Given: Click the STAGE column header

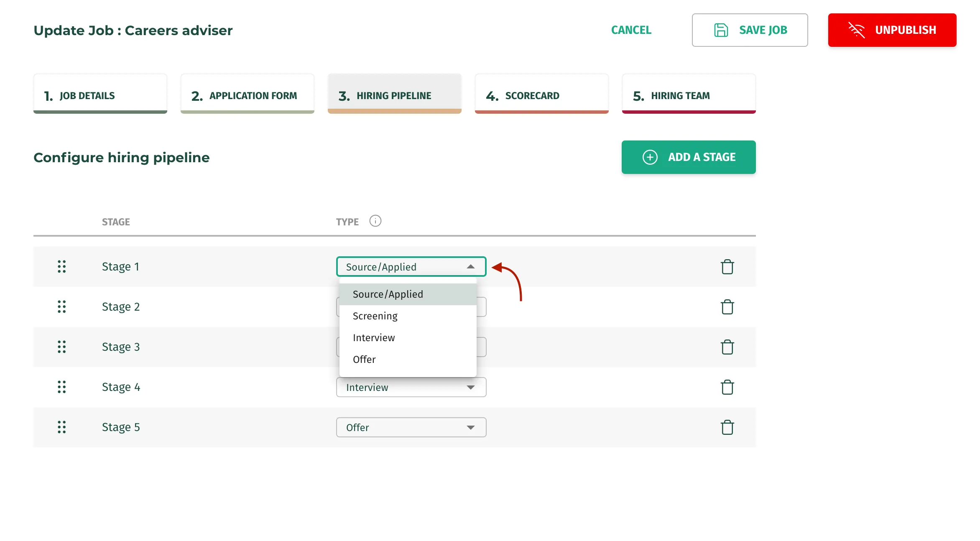Looking at the screenshot, I should pos(116,222).
